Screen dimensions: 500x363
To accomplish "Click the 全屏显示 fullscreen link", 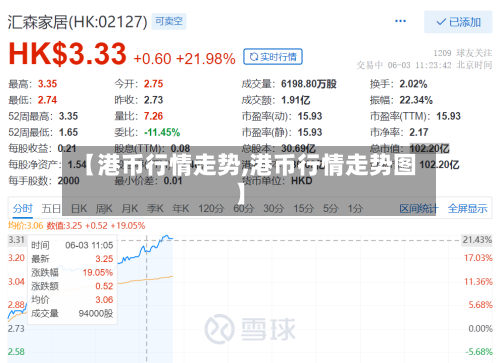I will tap(467, 209).
